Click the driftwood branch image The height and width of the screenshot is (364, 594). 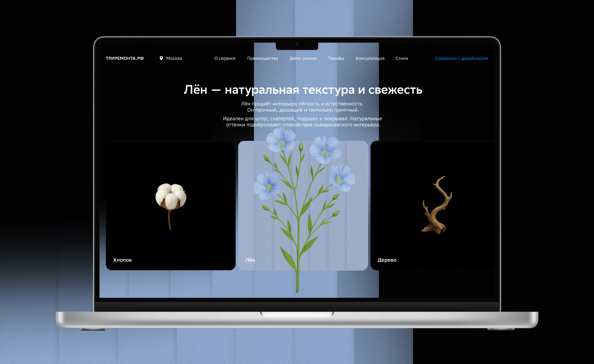point(437,205)
